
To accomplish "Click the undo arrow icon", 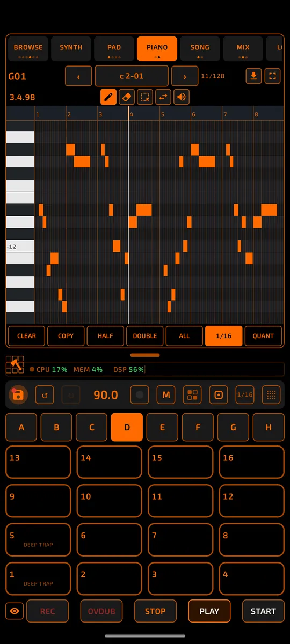I will 45,395.
